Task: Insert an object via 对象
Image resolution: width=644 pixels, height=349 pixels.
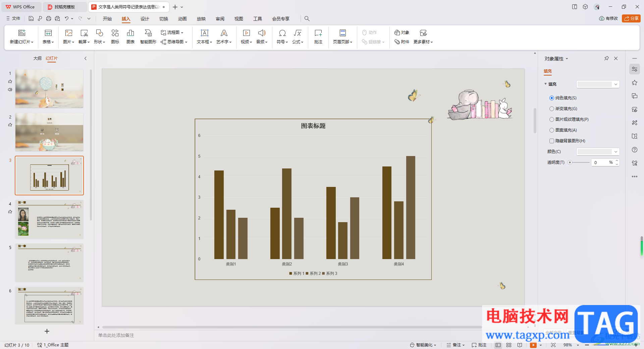Action: (401, 33)
